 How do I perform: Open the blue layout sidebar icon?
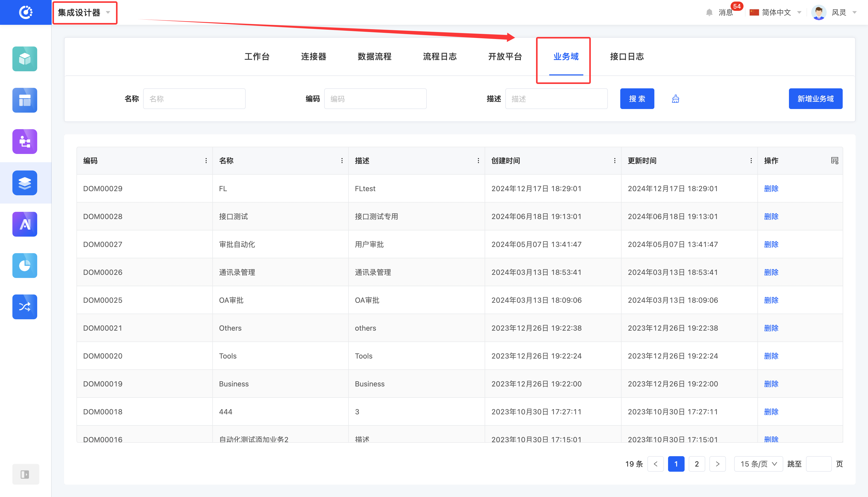coord(25,100)
